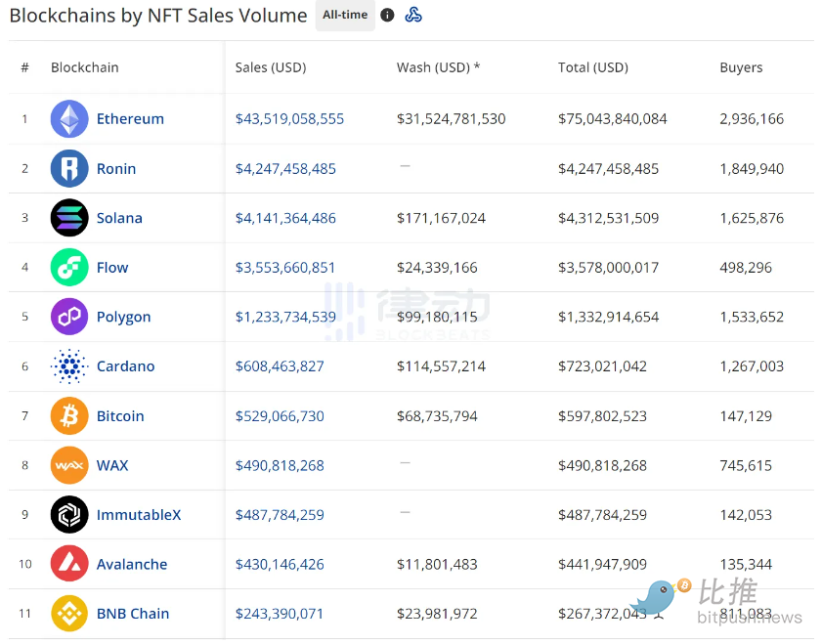
Task: Click the Solana logo icon
Action: 69,218
